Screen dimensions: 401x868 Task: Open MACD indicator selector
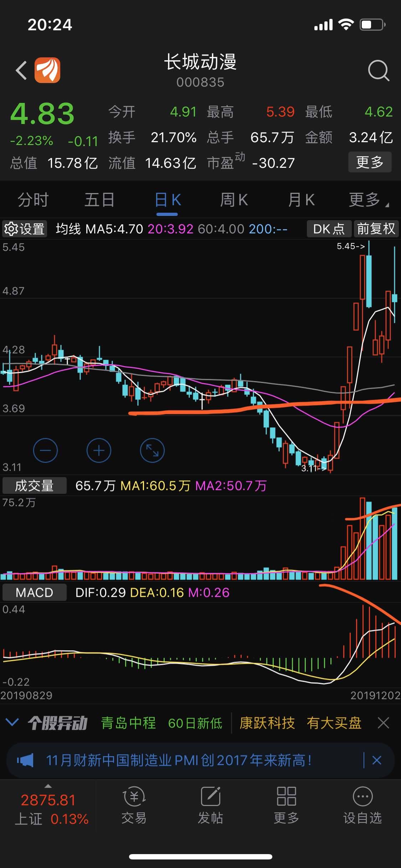click(34, 592)
